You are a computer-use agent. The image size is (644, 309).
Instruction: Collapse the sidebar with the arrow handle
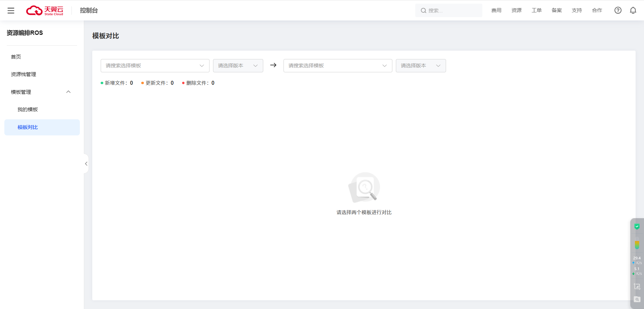[86, 164]
